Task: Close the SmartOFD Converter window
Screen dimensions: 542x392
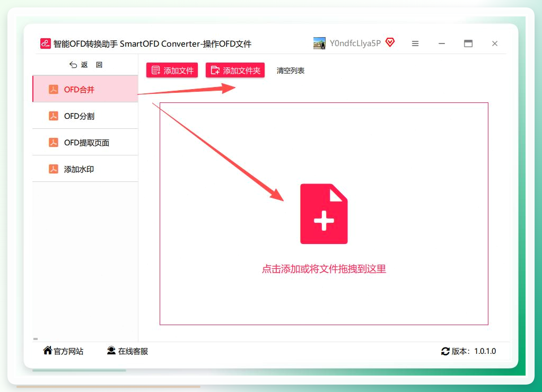Action: (495, 43)
